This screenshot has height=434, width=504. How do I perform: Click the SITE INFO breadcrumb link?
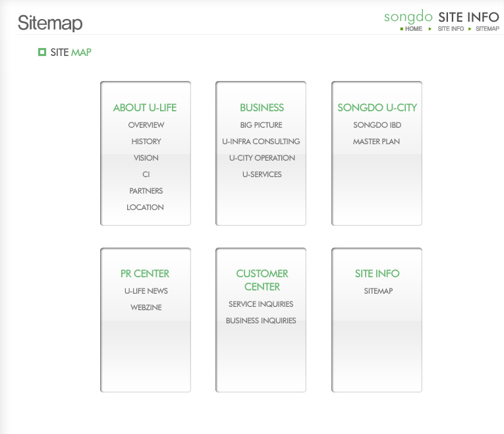[451, 29]
